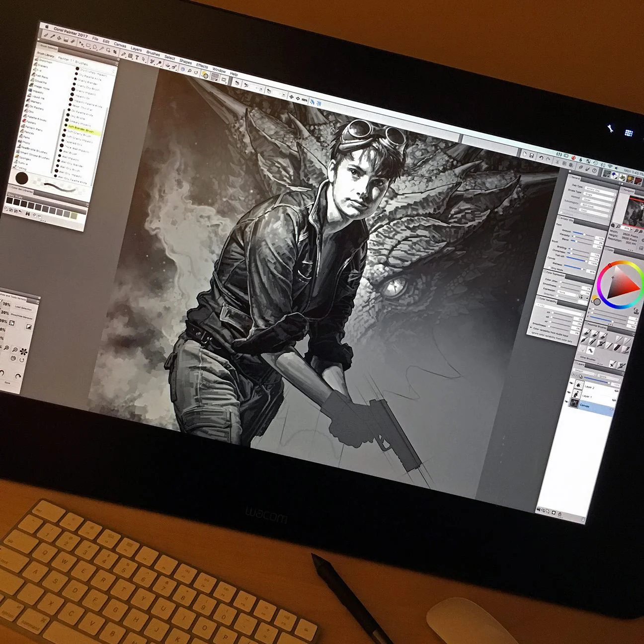Click the volume icon in menu bar
644x644 pixels.
[616, 168]
